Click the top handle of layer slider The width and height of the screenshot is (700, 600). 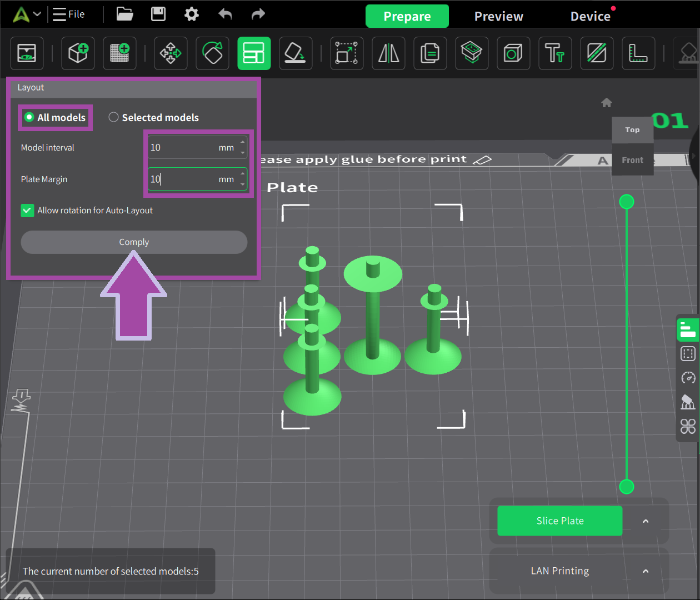click(x=627, y=202)
